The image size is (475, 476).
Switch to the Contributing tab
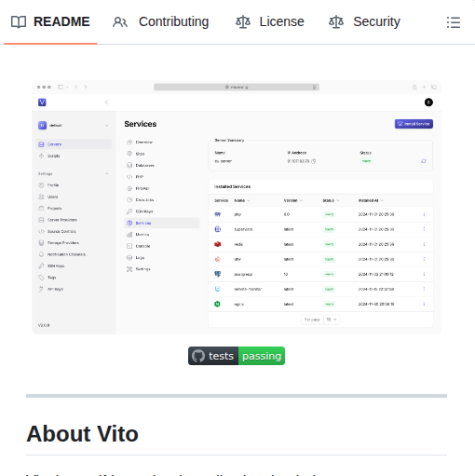click(160, 21)
